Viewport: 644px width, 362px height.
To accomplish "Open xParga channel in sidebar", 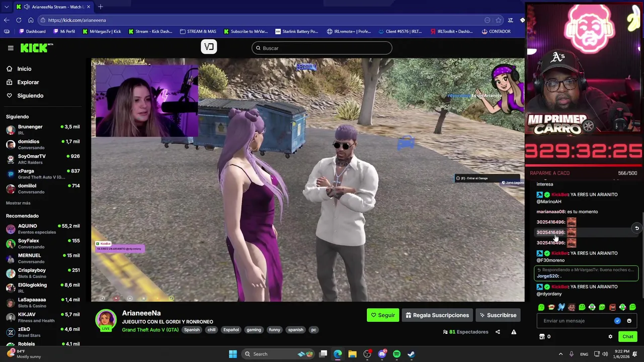I will pos(43,173).
